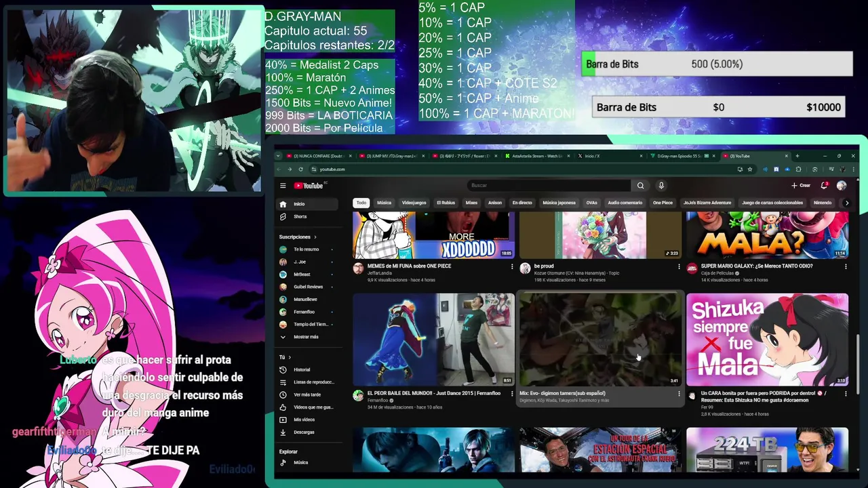The height and width of the screenshot is (488, 868).
Task: Open the YouTube hamburger guide menu
Action: (283, 186)
